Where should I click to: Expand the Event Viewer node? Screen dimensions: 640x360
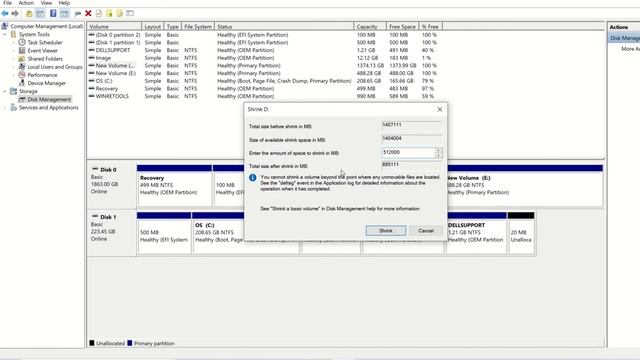point(13,51)
